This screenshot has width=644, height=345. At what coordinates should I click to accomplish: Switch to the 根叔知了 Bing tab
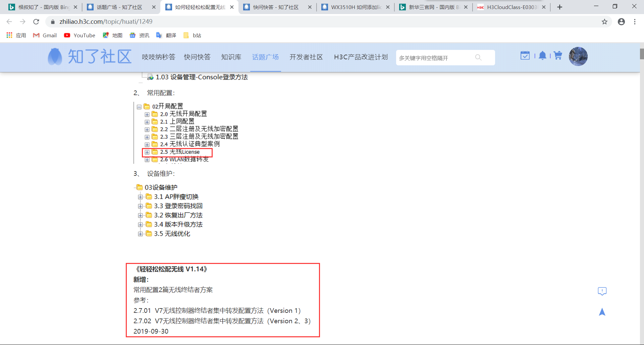[x=42, y=7]
